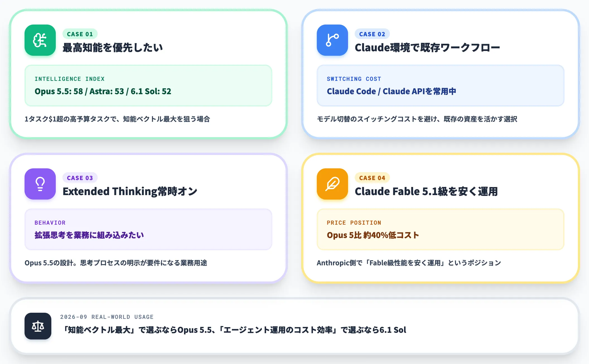Click the heading Extended Thinking常時オン
The height and width of the screenshot is (364, 589).
click(x=130, y=191)
